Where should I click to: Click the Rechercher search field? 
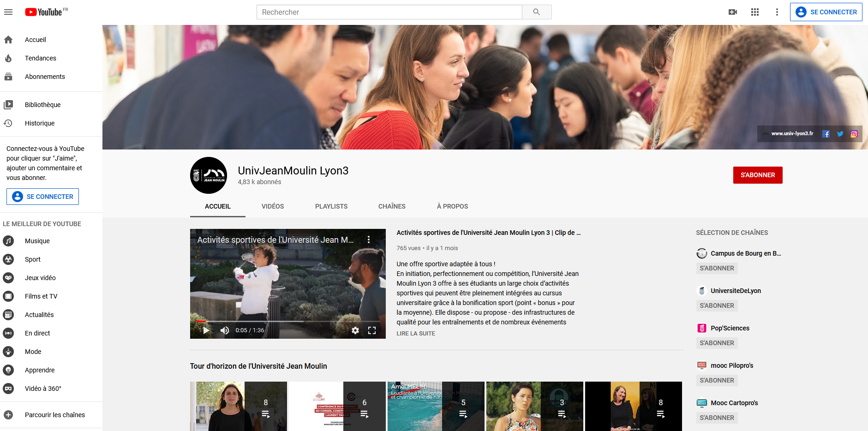pos(389,12)
